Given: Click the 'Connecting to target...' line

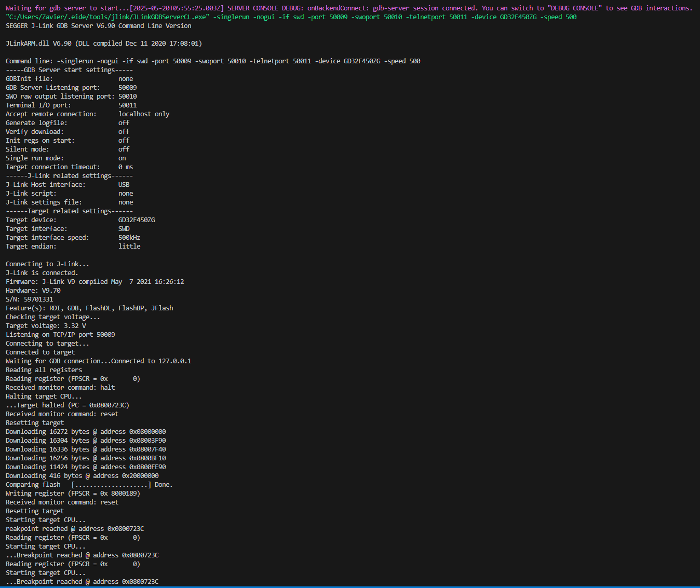Looking at the screenshot, I should 47,344.
